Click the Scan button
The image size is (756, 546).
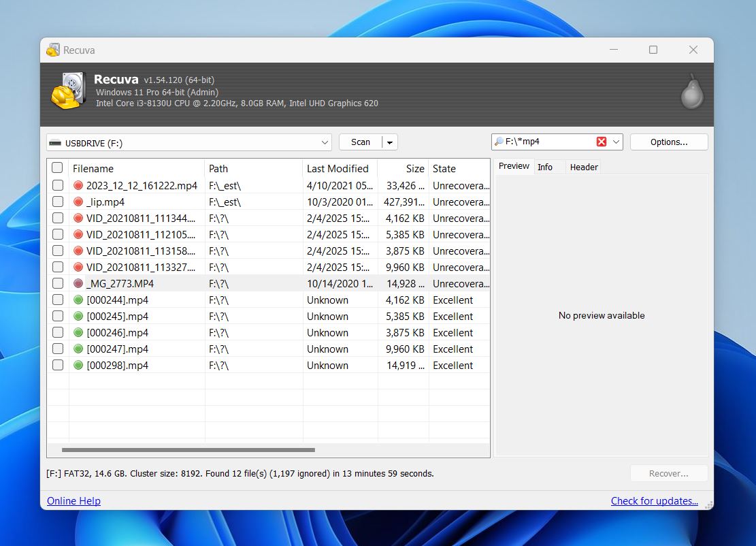click(361, 142)
